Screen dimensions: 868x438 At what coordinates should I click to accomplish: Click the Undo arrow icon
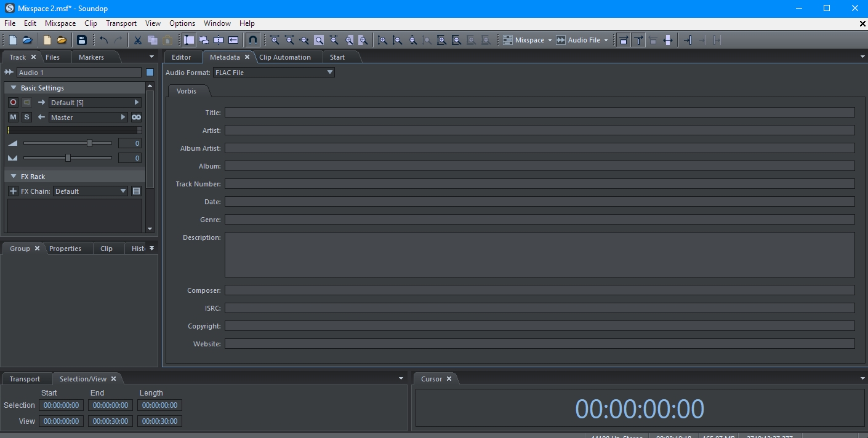point(103,40)
